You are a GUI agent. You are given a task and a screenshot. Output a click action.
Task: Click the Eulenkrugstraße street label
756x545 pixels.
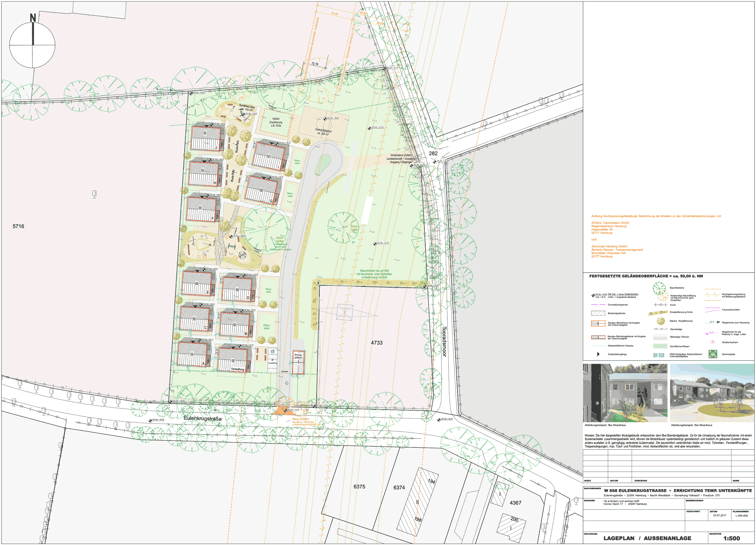coord(202,418)
